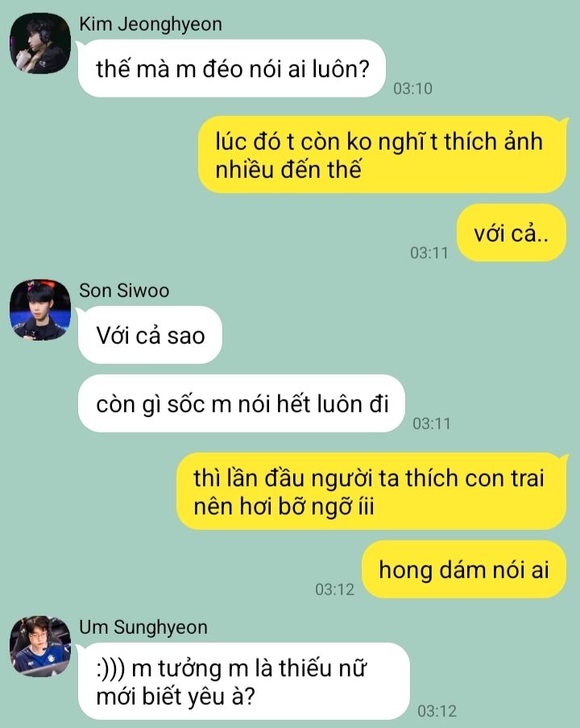Click the Um Sunghyeon sender name
The height and width of the screenshot is (728, 580).
[x=143, y=627]
